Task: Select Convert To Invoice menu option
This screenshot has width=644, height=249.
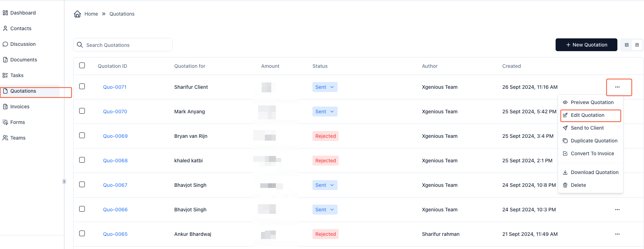Action: (592, 153)
